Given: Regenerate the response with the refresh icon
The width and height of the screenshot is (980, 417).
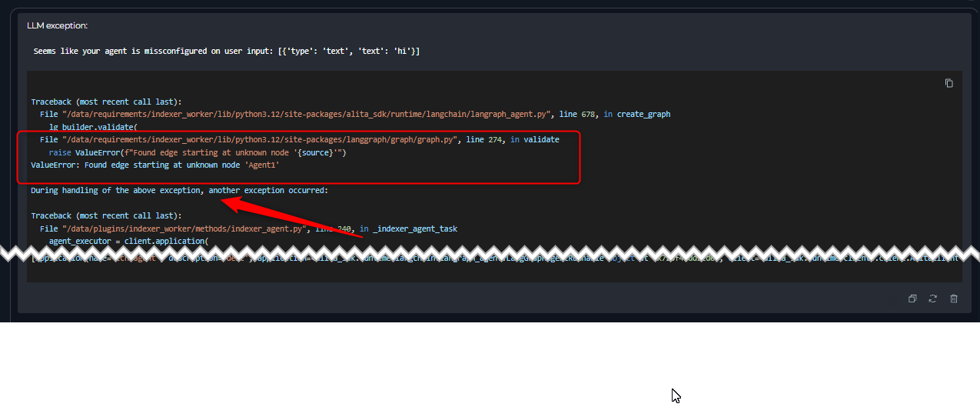Looking at the screenshot, I should pyautogui.click(x=933, y=299).
